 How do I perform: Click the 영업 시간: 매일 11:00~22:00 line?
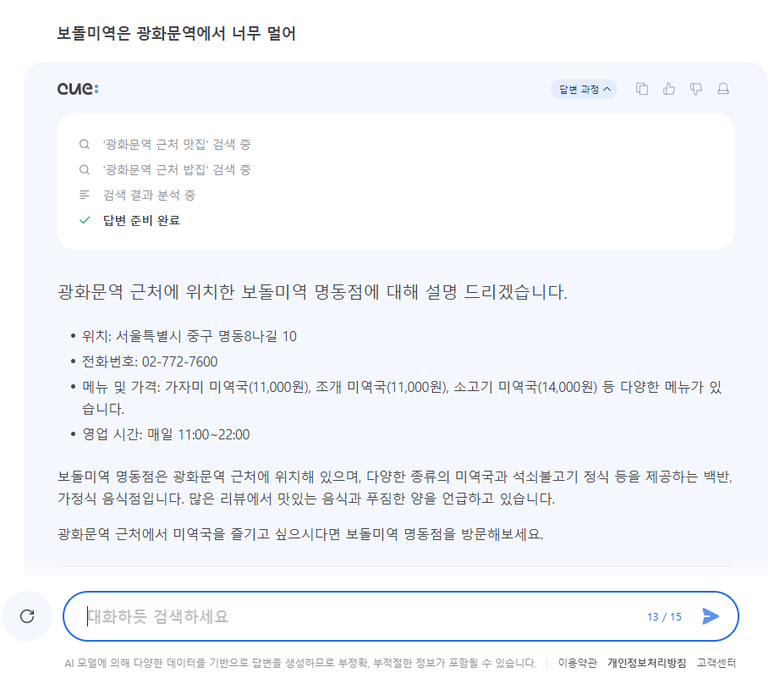166,435
